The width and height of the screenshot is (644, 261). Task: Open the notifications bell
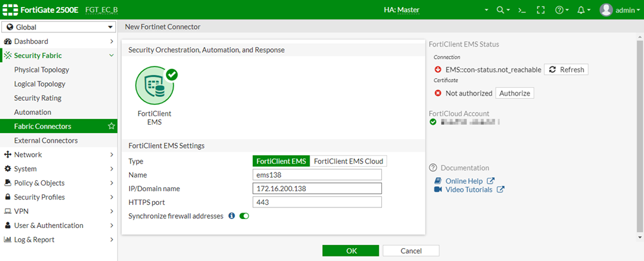[581, 10]
